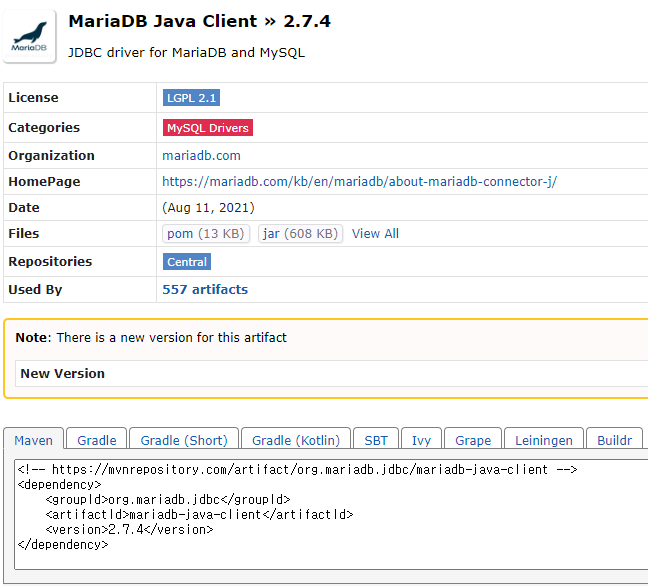Click the MariaDB seal logo thumbnail

[x=29, y=36]
